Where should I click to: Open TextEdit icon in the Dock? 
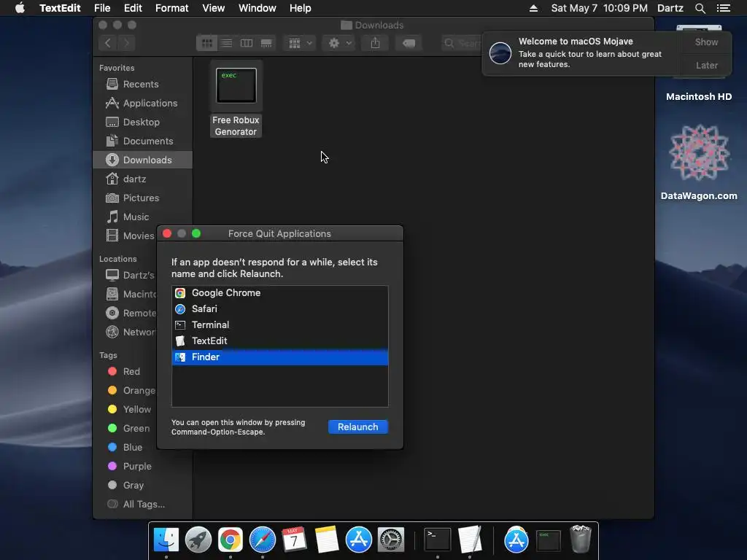[x=470, y=540]
